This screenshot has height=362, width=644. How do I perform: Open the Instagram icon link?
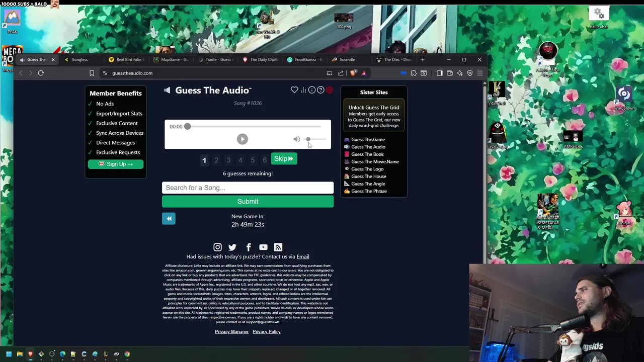[x=217, y=247]
